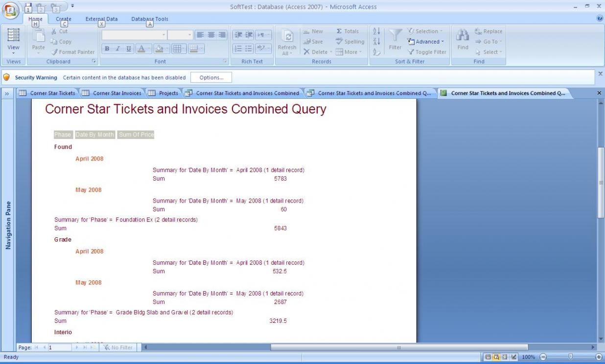Switch to Report View in status bar
This screenshot has height=364, width=605.
488,357
